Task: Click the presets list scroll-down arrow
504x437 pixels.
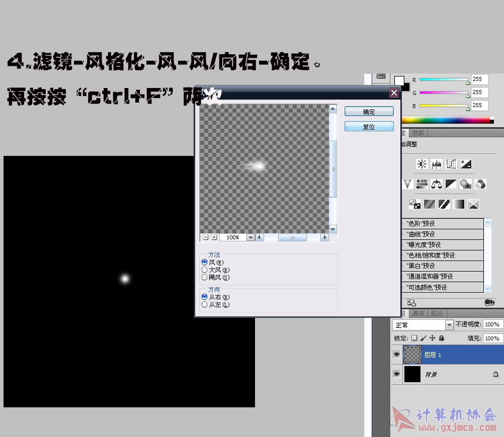Action: [x=487, y=288]
